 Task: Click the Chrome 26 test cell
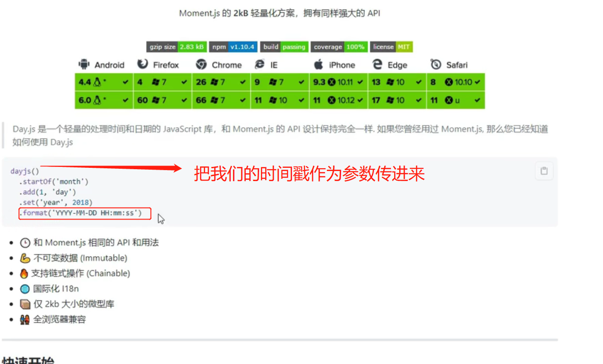point(221,82)
